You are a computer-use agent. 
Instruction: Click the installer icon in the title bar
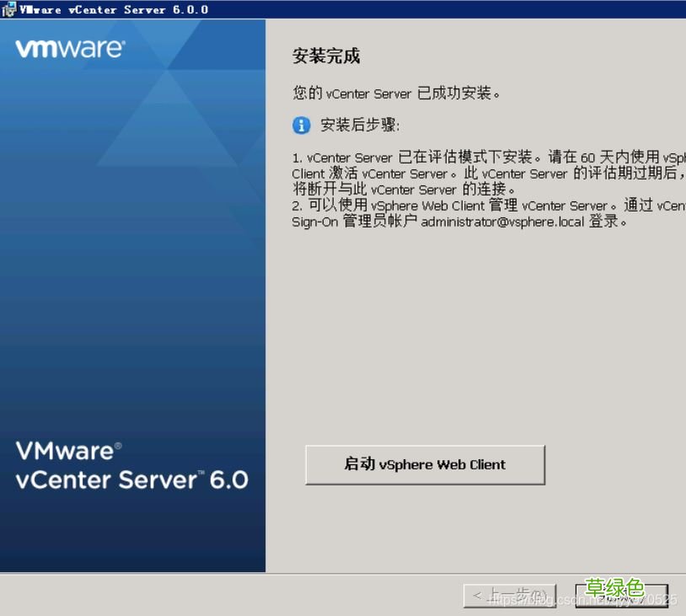[8, 9]
